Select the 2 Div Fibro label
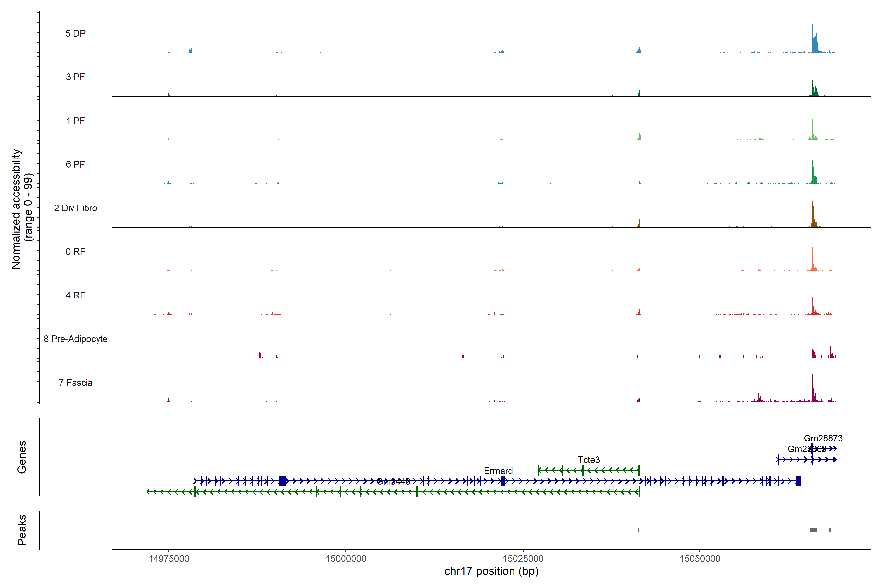This screenshot has height=588, width=882. 75,208
